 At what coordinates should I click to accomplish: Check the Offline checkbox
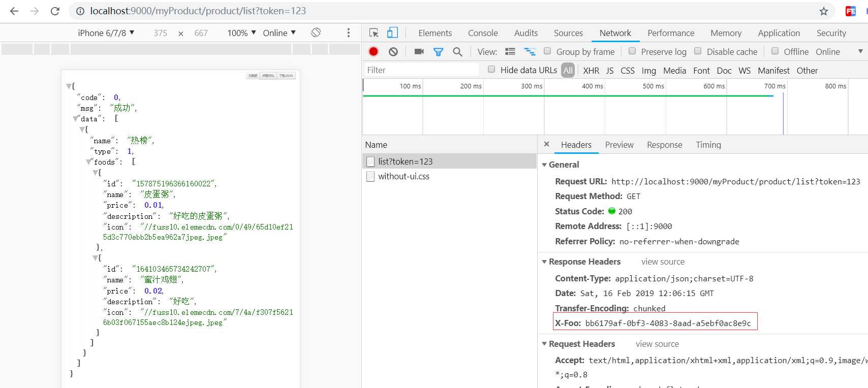coord(775,51)
